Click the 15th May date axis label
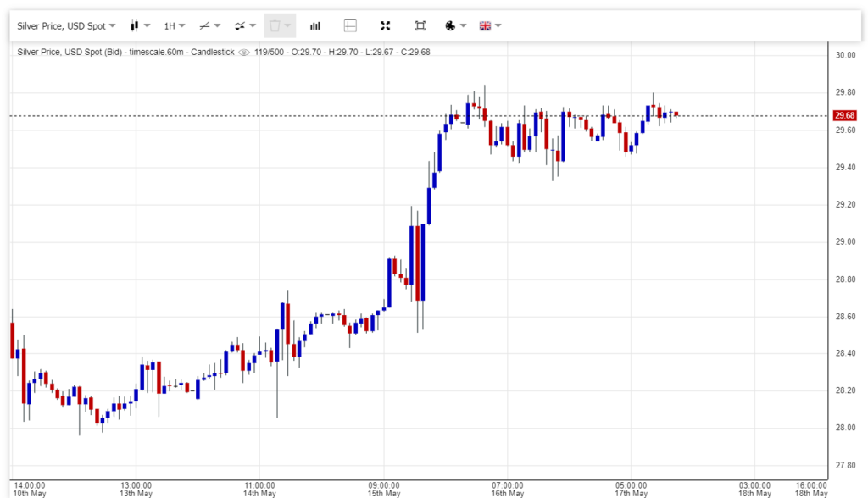868x498 pixels. (384, 493)
